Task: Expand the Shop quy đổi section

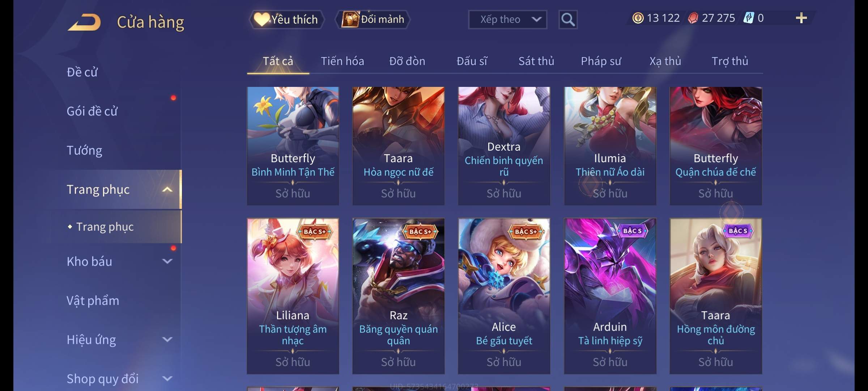Action: (167, 379)
